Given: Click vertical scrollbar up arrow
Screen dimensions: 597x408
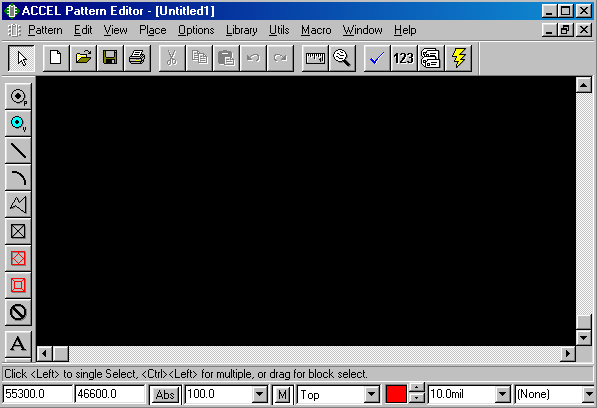Looking at the screenshot, I should 584,84.
